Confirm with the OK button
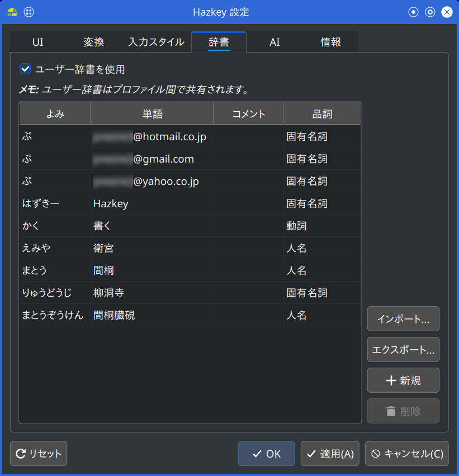The height and width of the screenshot is (476, 459). 266,454
